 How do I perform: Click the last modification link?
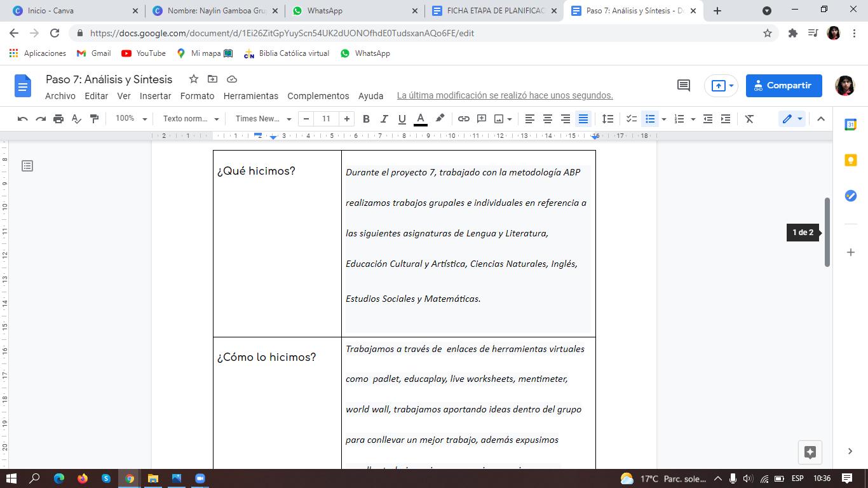[505, 96]
